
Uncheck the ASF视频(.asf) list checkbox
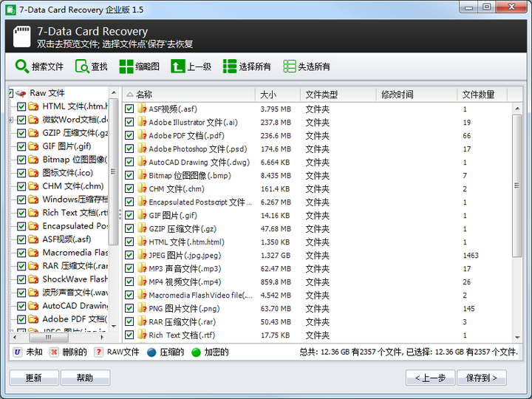click(x=129, y=109)
